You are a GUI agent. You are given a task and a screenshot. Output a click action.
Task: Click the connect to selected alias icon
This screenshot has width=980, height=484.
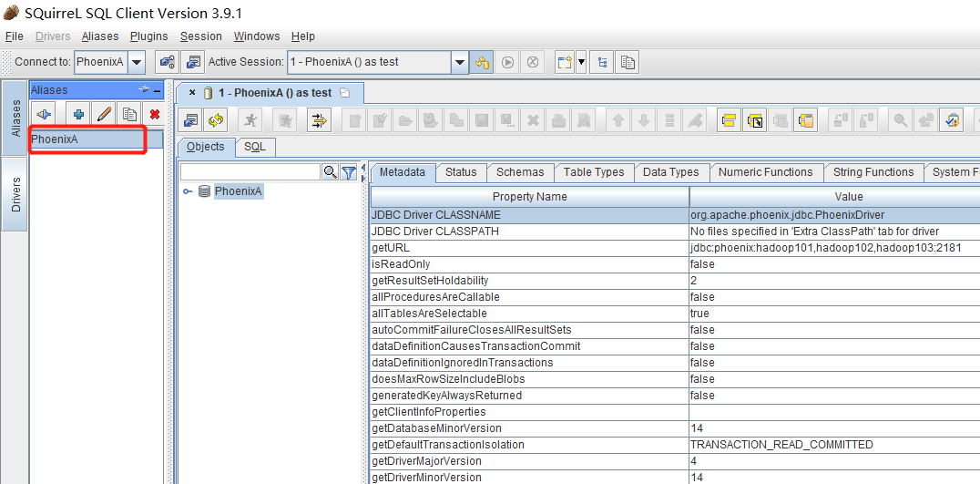coord(167,62)
